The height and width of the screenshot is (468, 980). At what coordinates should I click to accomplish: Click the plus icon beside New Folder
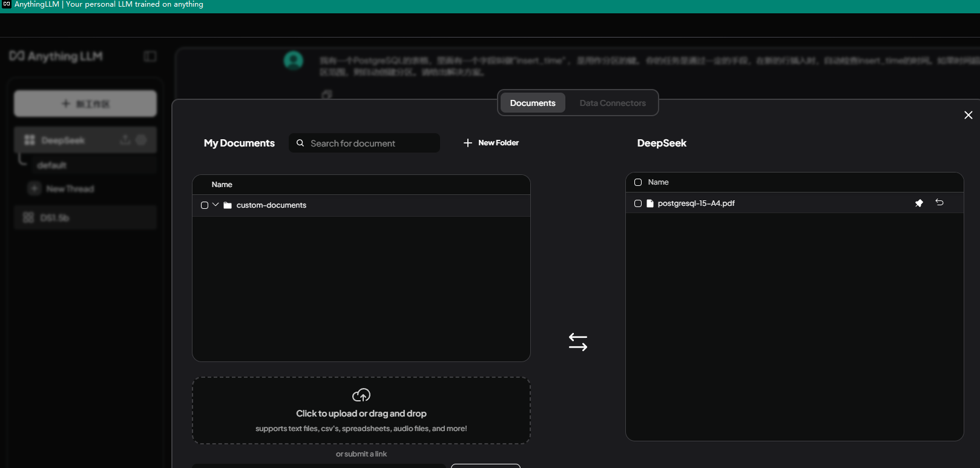point(468,143)
